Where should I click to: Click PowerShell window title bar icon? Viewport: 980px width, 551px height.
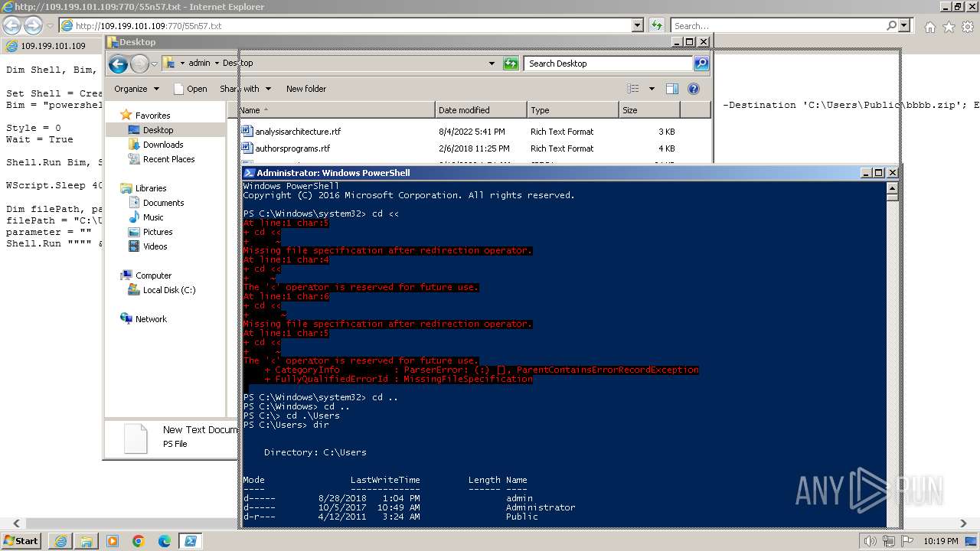point(249,173)
